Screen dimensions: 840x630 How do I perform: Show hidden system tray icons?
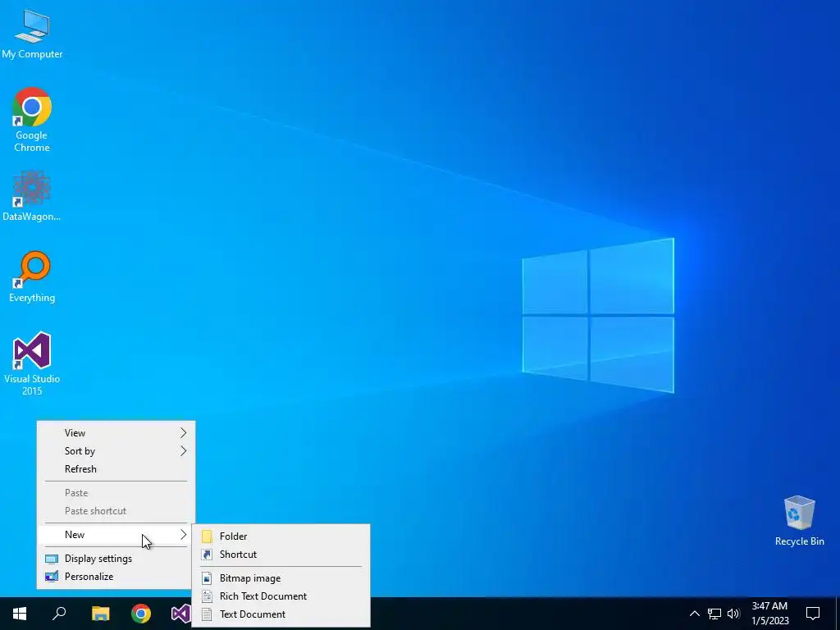tap(694, 614)
